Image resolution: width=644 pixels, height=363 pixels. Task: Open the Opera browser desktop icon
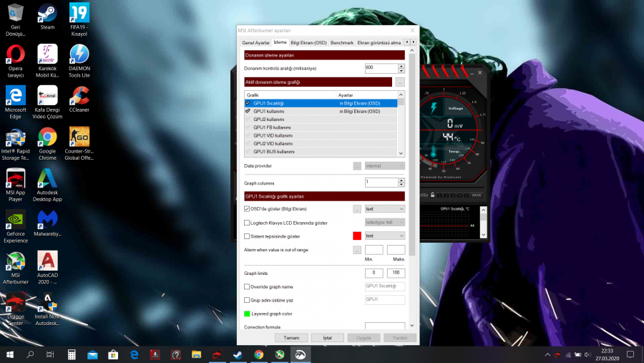tap(15, 61)
